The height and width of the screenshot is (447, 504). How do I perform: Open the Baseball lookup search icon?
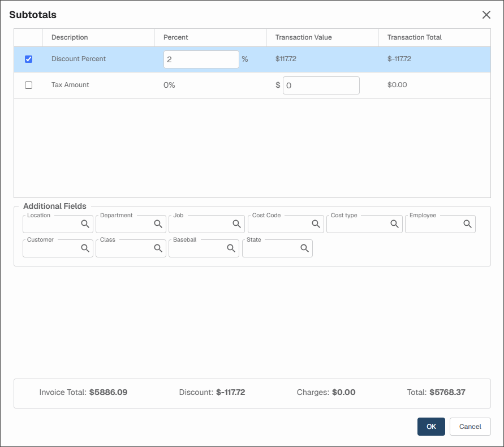(231, 248)
